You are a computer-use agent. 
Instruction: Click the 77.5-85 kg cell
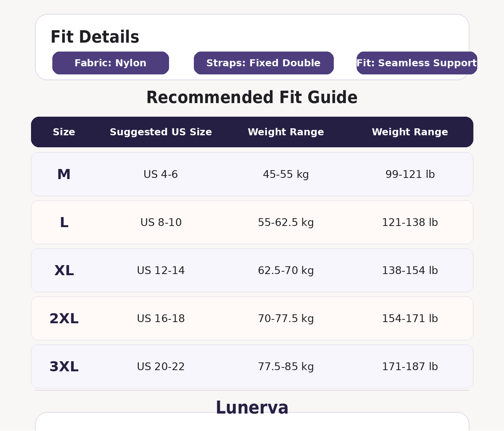(286, 367)
